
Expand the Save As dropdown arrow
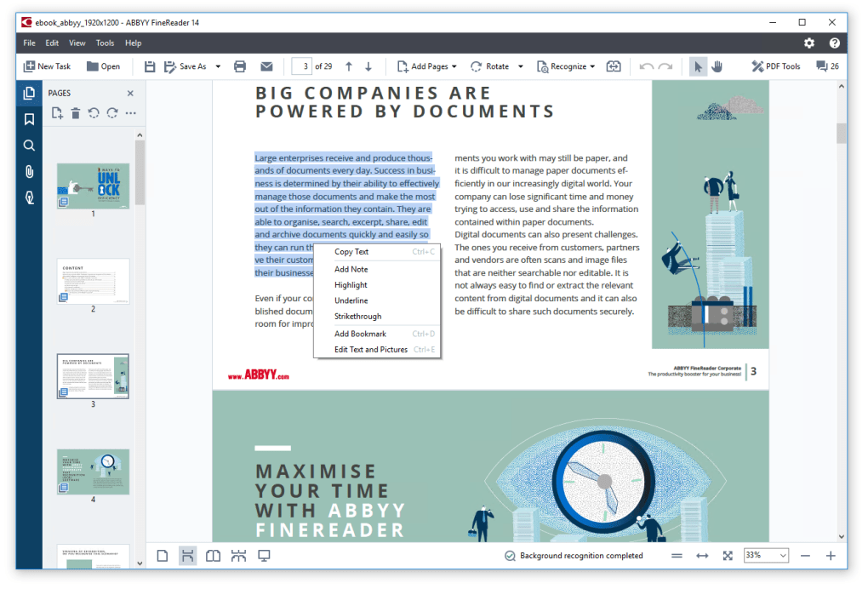tap(218, 66)
